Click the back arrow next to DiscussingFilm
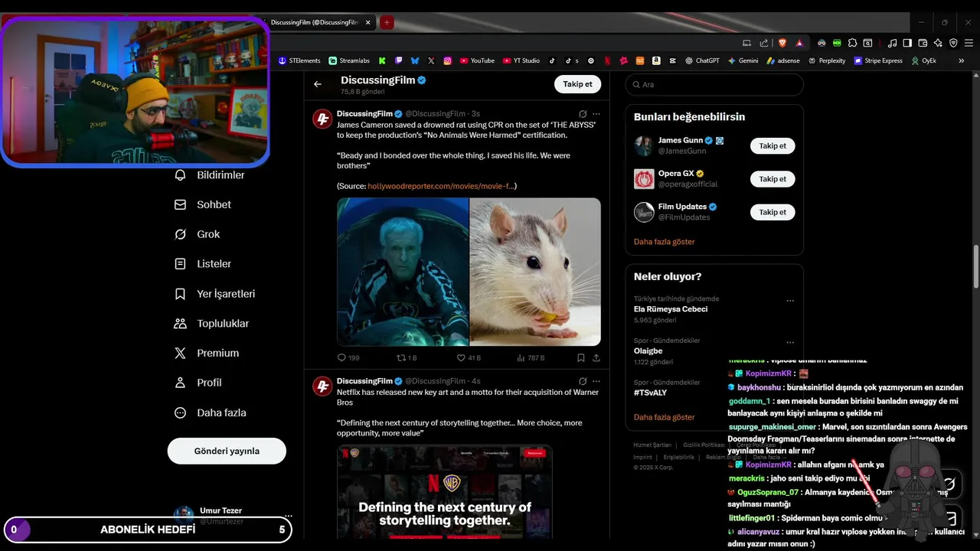The image size is (980, 551). pyautogui.click(x=318, y=84)
